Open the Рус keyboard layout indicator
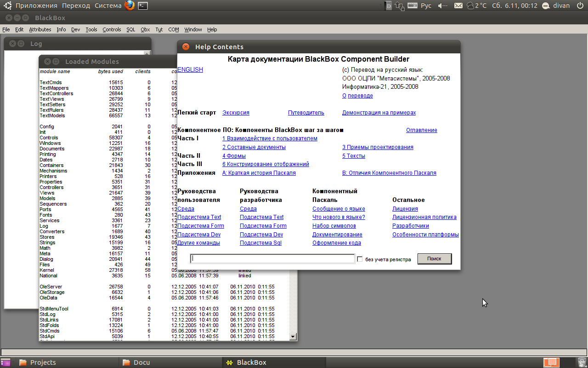588x368 pixels. point(426,6)
